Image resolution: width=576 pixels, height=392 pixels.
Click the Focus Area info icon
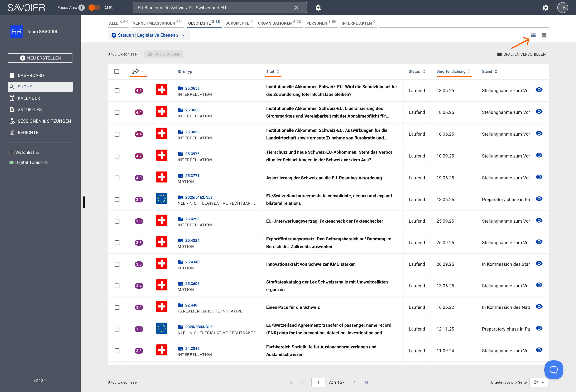[82, 8]
